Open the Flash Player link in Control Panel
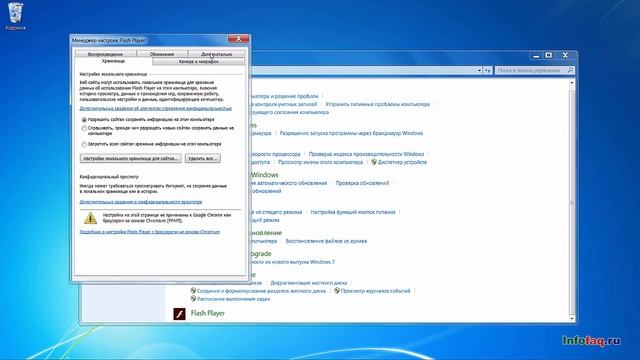Image resolution: width=640 pixels, height=360 pixels. click(x=208, y=313)
